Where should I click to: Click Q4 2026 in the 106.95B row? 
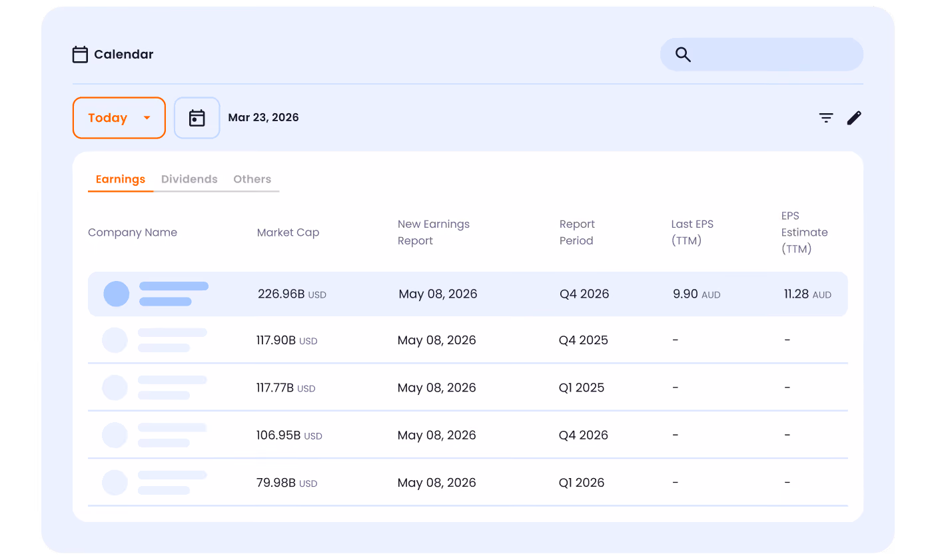tap(583, 435)
